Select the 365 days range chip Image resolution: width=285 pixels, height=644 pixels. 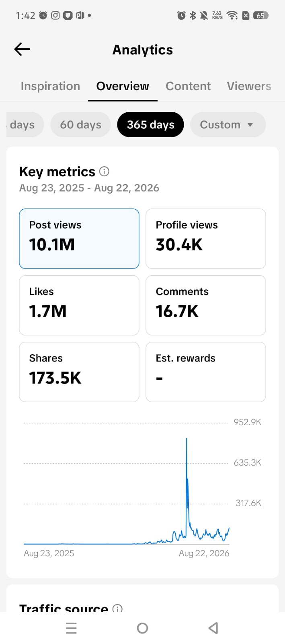click(x=151, y=125)
